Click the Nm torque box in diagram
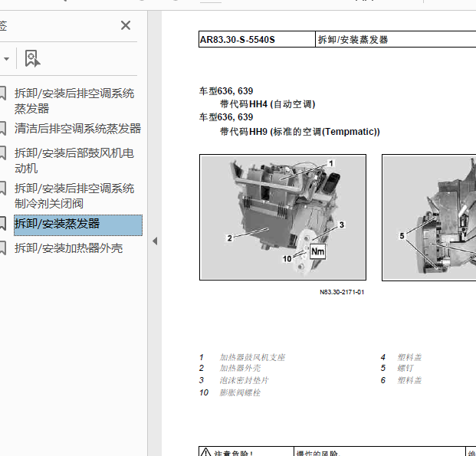This screenshot has height=456, width=476. (x=317, y=251)
